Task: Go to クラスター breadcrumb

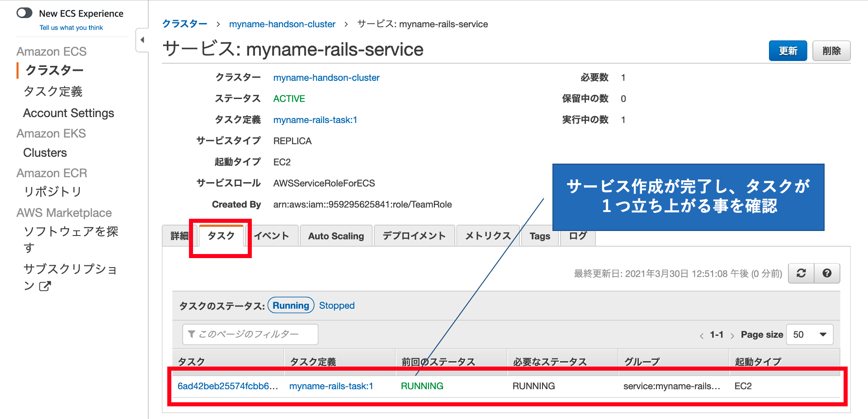Action: click(x=184, y=24)
